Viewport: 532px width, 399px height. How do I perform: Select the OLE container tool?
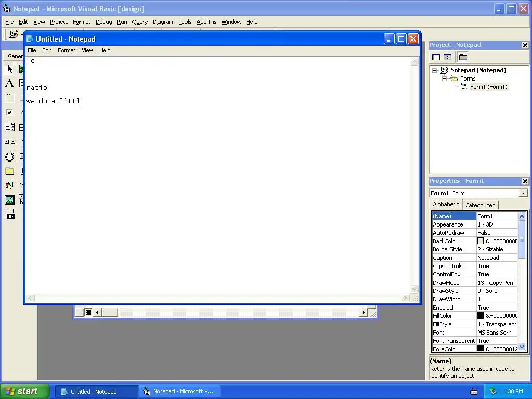(x=9, y=215)
